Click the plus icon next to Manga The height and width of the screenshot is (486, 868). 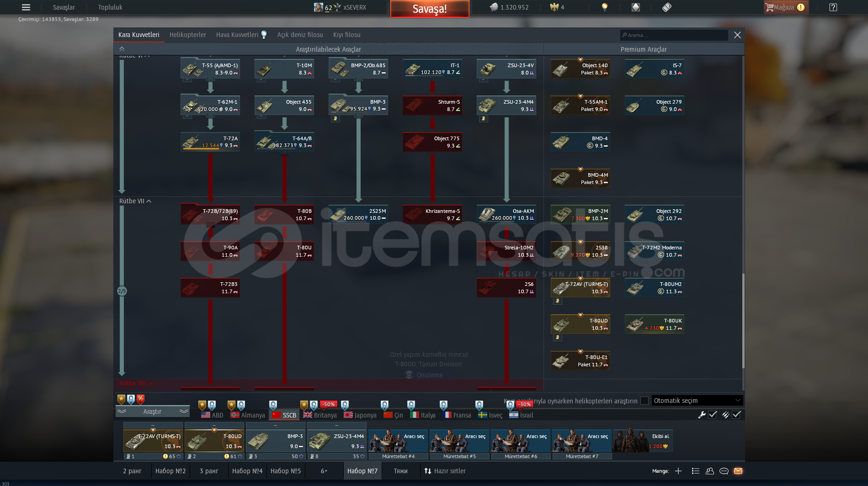(x=678, y=471)
